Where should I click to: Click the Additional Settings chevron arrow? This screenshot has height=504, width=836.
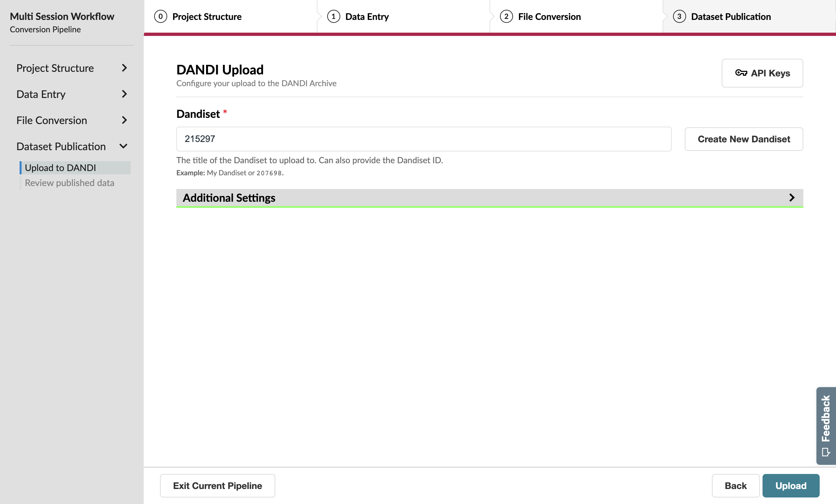[x=792, y=198]
